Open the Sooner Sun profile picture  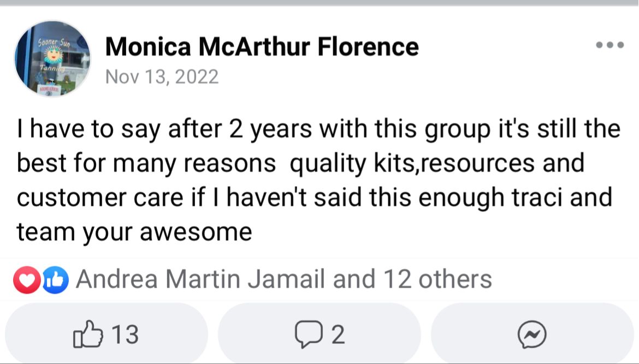coord(52,59)
